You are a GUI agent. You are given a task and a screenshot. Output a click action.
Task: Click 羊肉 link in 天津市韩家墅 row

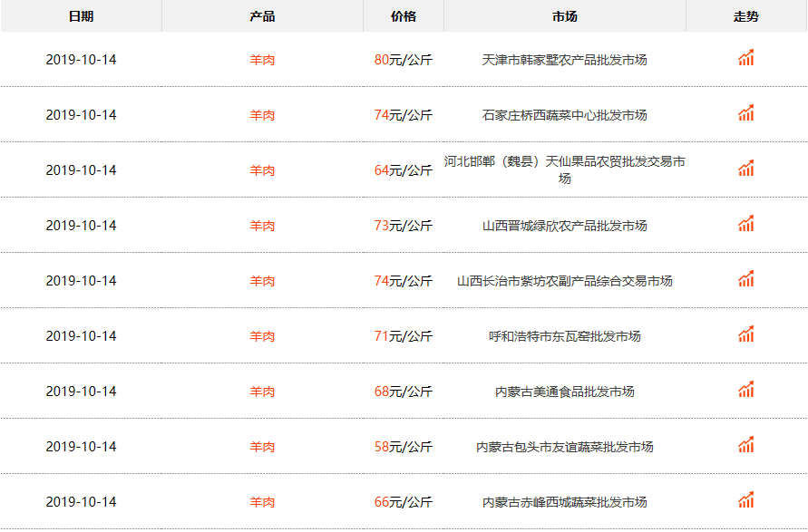pos(262,60)
